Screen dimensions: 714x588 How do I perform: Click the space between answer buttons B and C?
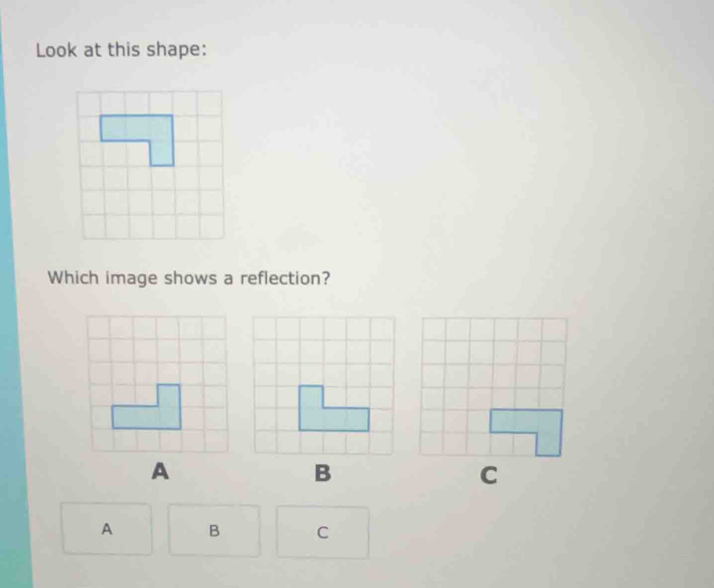pyautogui.click(x=268, y=531)
